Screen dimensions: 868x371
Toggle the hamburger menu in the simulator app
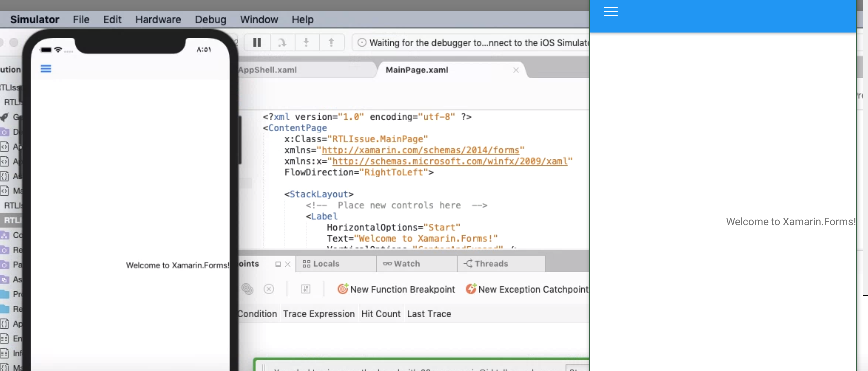point(46,68)
